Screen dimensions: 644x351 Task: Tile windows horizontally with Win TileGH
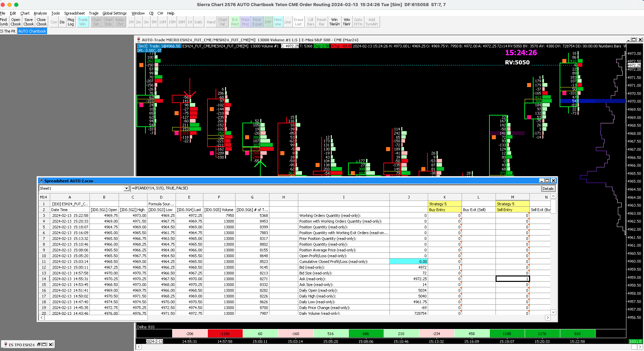point(334,22)
